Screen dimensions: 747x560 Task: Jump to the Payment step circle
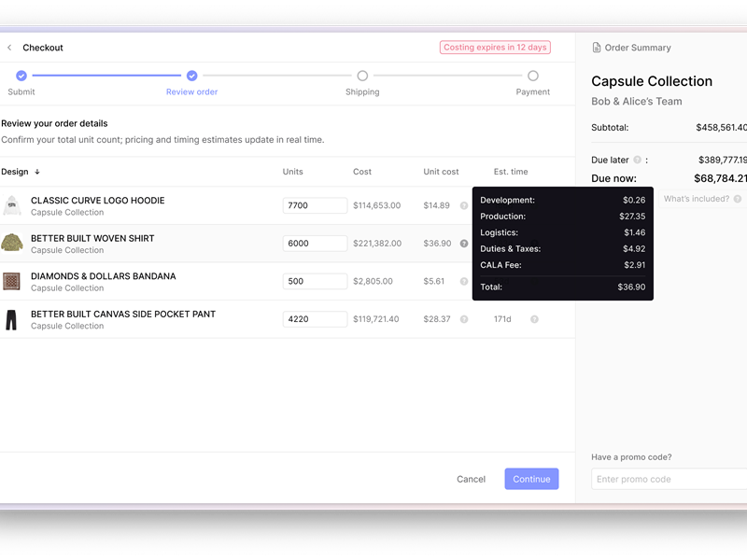pyautogui.click(x=533, y=76)
